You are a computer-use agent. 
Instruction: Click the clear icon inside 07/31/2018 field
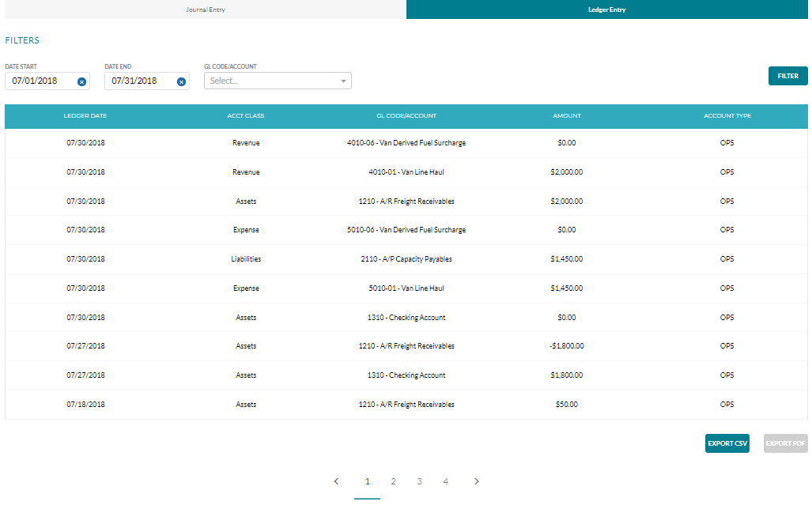click(180, 81)
